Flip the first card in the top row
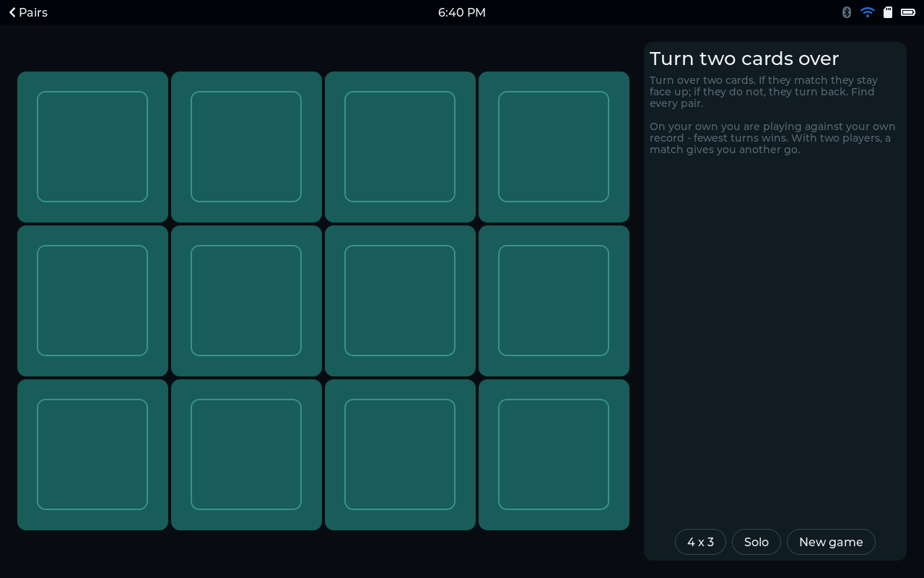This screenshot has height=578, width=924. pos(92,147)
